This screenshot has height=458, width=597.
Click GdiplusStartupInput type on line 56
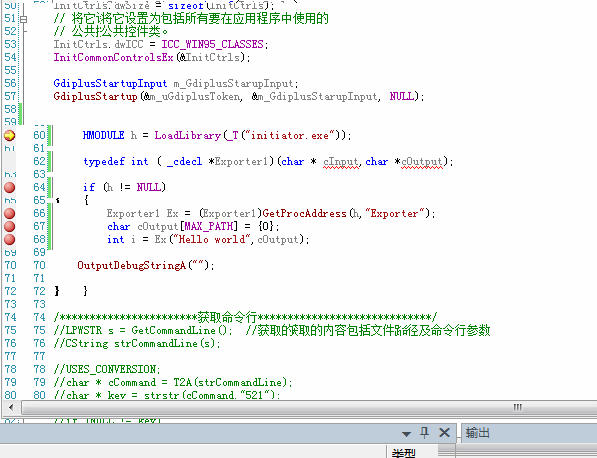tap(110, 83)
